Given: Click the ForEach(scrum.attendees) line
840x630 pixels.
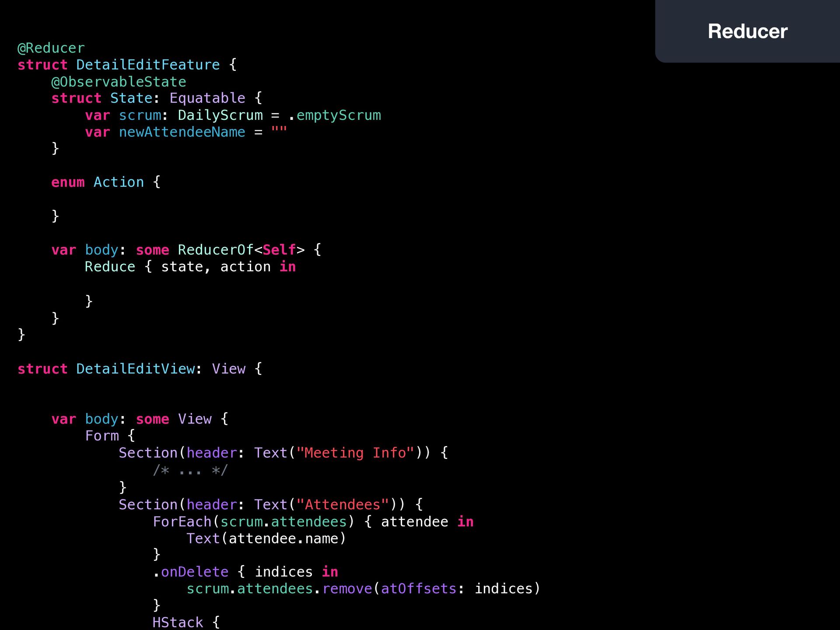Looking at the screenshot, I should 313,522.
